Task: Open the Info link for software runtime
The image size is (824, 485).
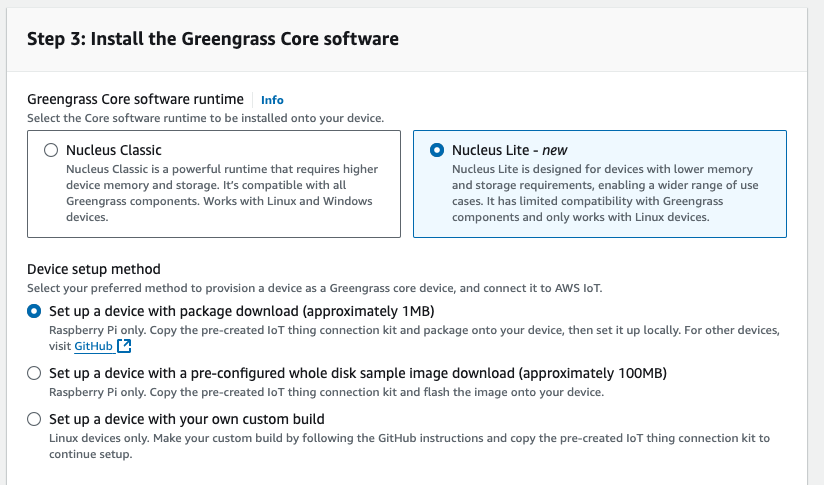Action: click(272, 100)
